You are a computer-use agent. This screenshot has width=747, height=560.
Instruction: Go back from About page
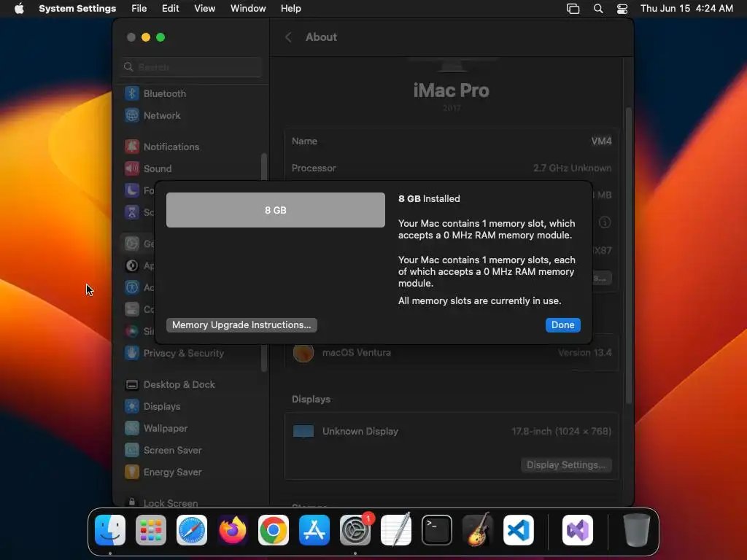point(288,37)
